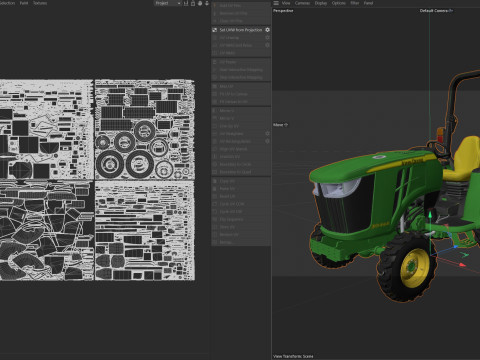This screenshot has width=480, height=360.
Task: Choose the UV Weld command
Action: tap(241, 53)
